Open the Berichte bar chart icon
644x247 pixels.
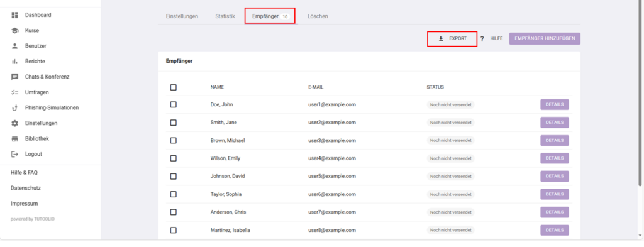pyautogui.click(x=15, y=62)
